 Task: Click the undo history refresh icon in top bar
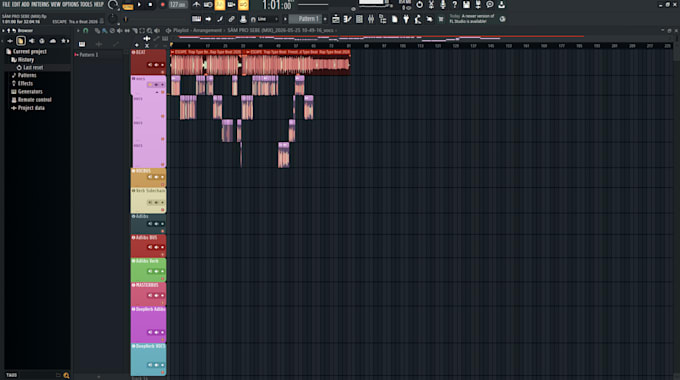coord(419,5)
